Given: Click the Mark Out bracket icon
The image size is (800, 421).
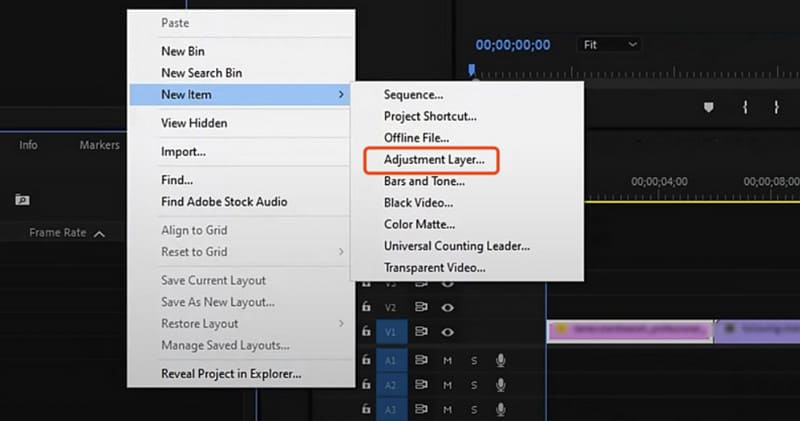Looking at the screenshot, I should tap(775, 106).
